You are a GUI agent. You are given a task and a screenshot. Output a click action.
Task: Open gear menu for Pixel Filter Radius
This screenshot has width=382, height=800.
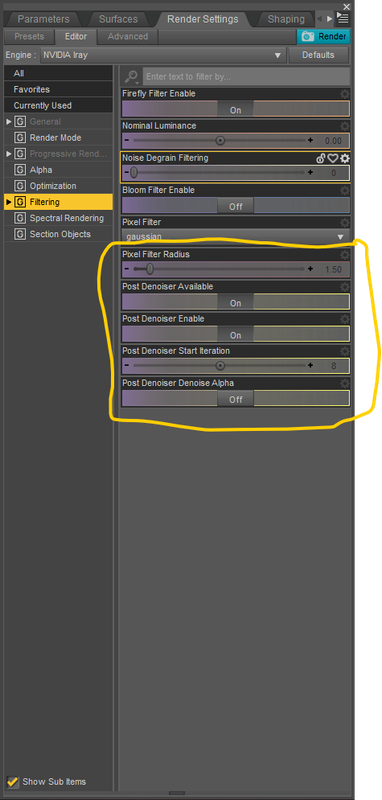(x=345, y=255)
